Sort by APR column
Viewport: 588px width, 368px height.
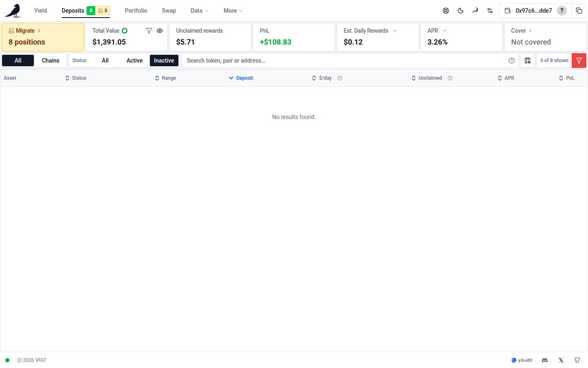click(506, 78)
